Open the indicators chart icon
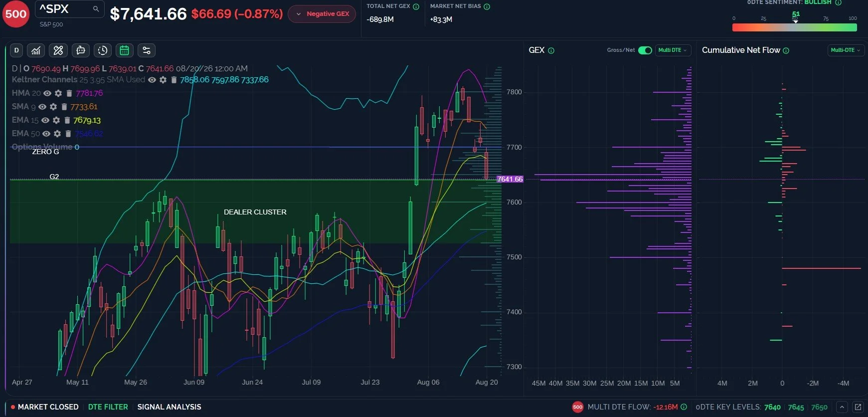The height and width of the screenshot is (417, 868). click(36, 50)
